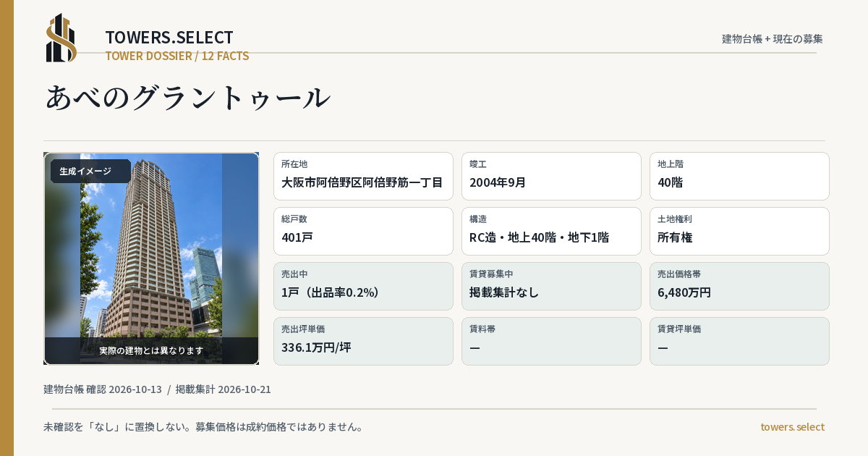
Task: Open the TOWERS.SELECT brand title
Action: (169, 38)
